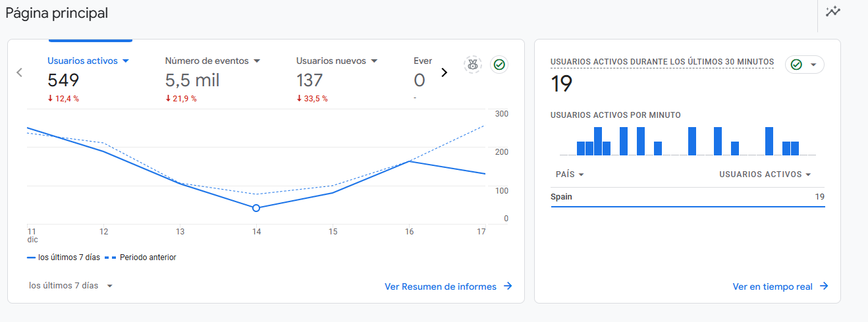868x322 pixels.
Task: Click the arrow beside Ver en tiempo real
Action: click(x=824, y=286)
